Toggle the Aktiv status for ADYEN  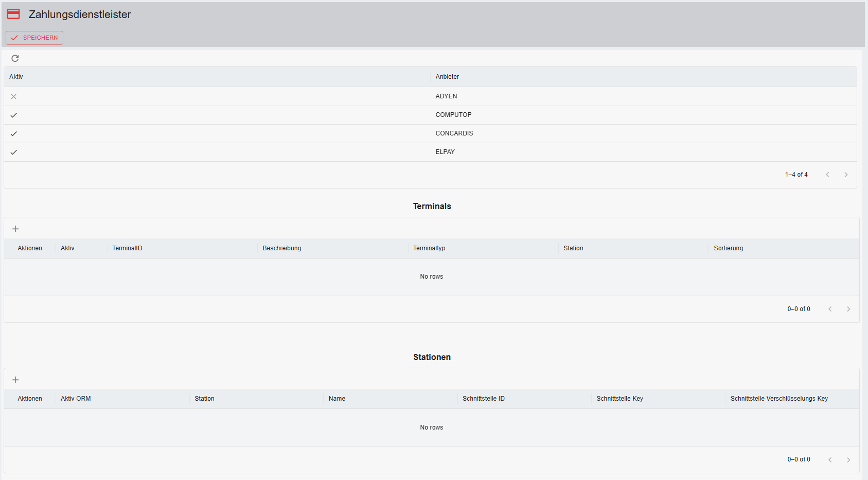pyautogui.click(x=14, y=96)
